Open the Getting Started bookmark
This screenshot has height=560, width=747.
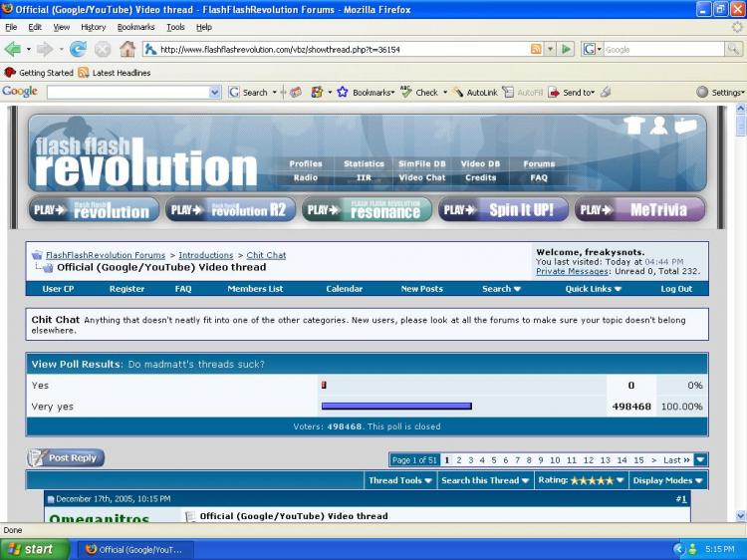coord(39,73)
